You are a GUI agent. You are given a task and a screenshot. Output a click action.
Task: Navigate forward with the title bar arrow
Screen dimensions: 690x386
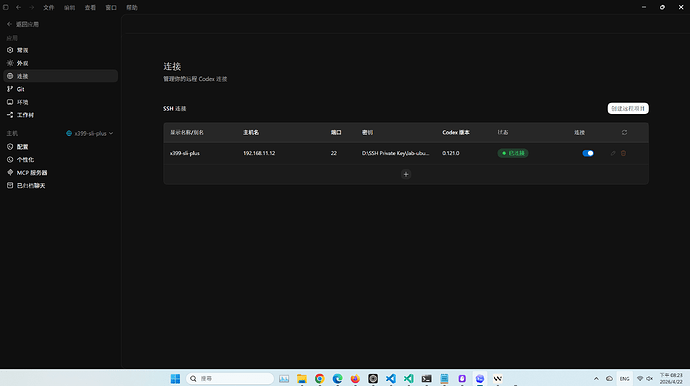(32, 7)
